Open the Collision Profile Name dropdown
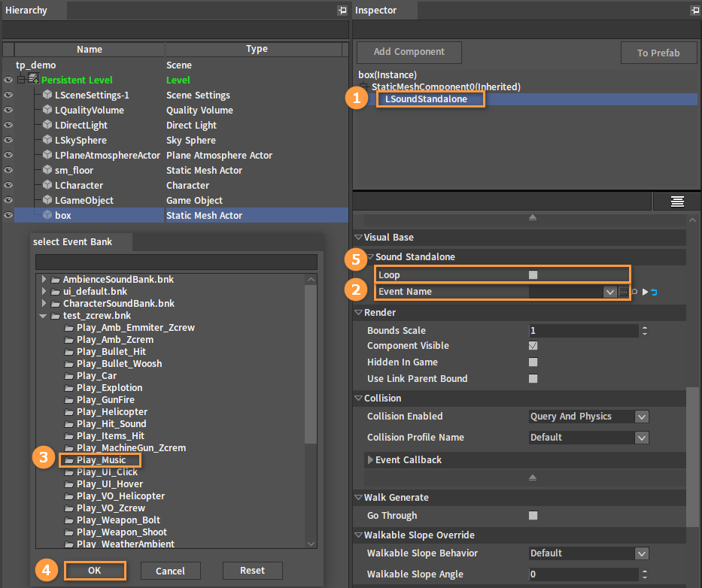 coord(642,438)
